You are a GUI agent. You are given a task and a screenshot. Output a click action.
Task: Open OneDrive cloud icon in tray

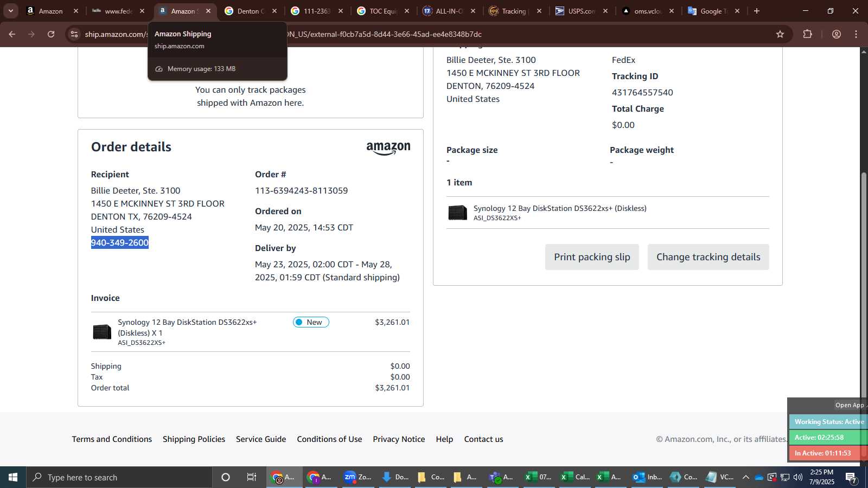(x=759, y=477)
